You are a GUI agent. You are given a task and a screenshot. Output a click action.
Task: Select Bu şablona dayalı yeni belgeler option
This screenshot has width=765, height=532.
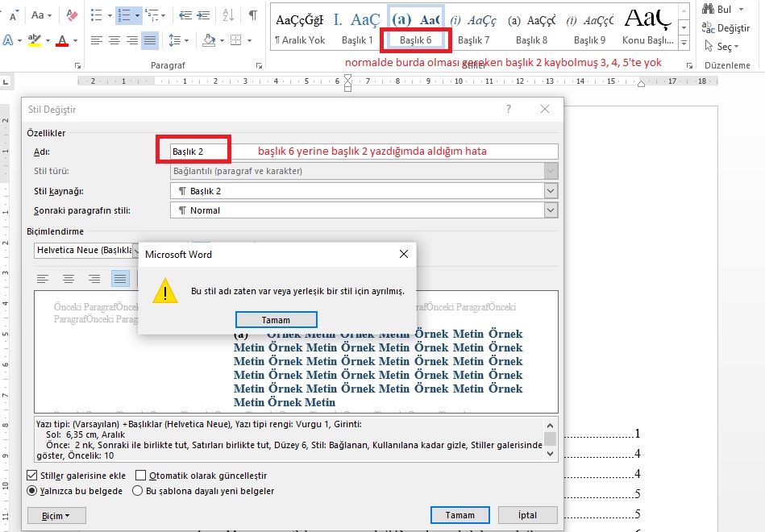point(138,491)
